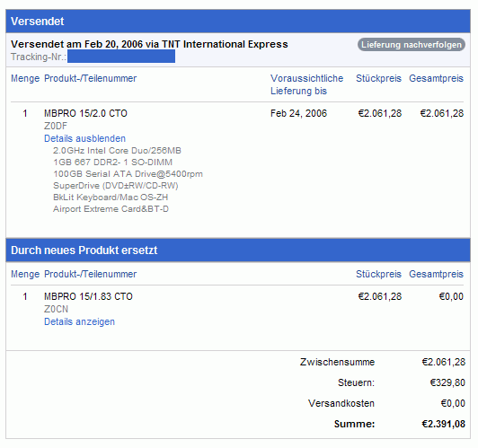Click the Summe total €2.391,08
Viewport: 478px width, 448px height.
[443, 424]
